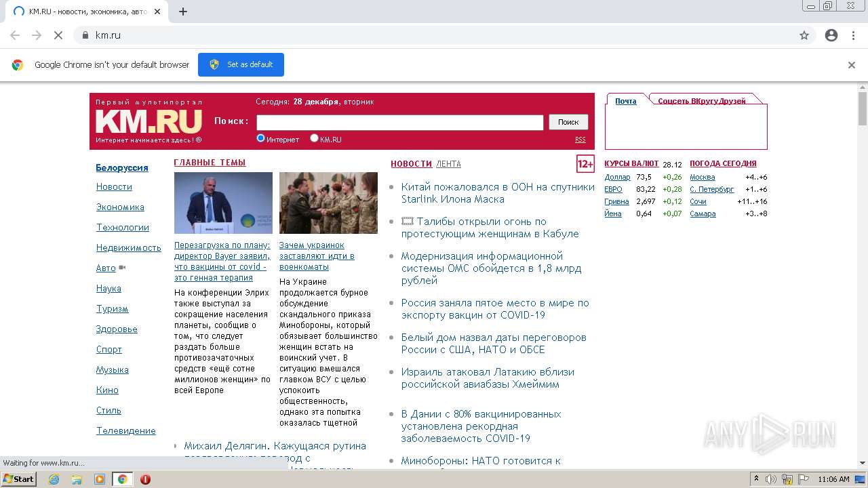Click the browser back arrow
This screenshot has width=868, height=488.
coord(15,35)
